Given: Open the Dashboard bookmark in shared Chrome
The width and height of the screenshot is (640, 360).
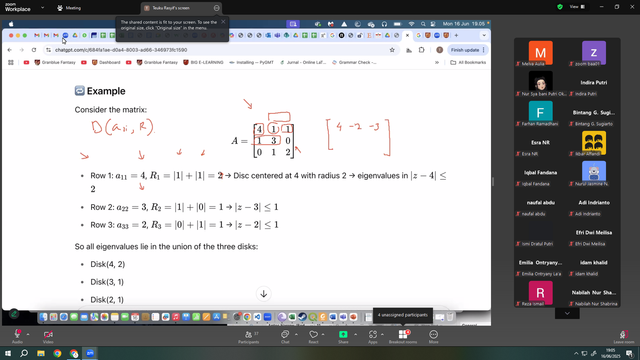Looking at the screenshot, I should [106, 62].
